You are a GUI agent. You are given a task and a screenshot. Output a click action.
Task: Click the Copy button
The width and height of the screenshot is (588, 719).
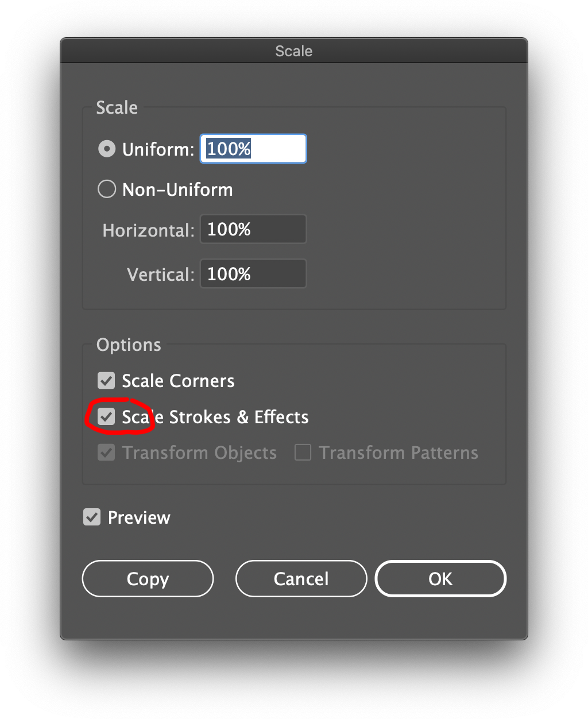tap(148, 578)
